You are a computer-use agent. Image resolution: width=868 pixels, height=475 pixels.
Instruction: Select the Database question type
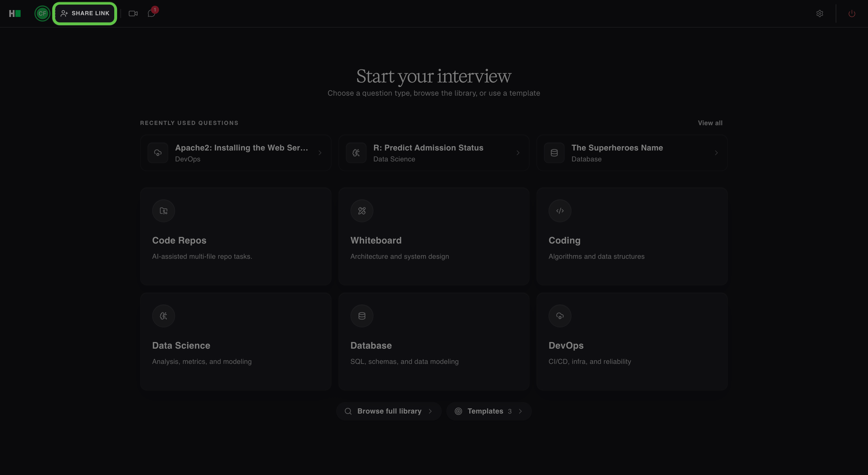(x=434, y=341)
